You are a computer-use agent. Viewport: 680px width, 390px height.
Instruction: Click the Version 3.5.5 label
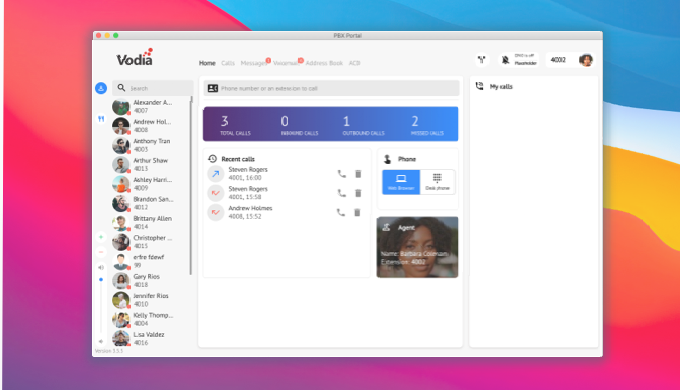(x=109, y=351)
